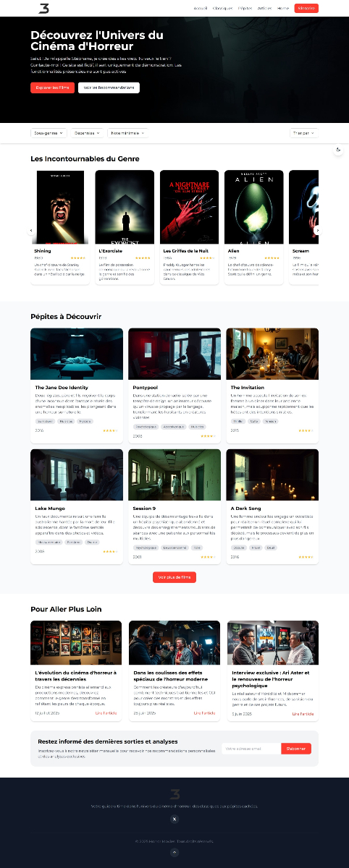Viewport: 349px width, 868px height.
Task: Open the Shining movie poster
Action: [x=61, y=208]
